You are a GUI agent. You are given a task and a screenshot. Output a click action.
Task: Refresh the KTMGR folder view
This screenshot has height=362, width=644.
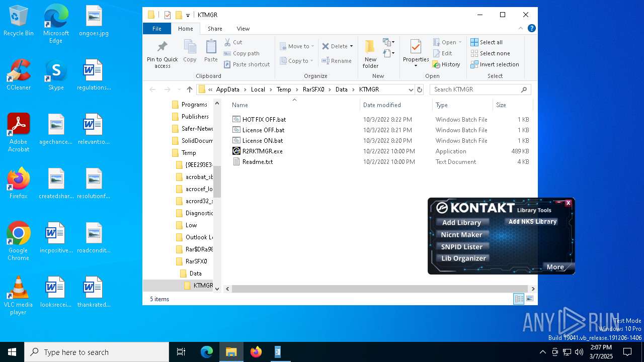click(419, 89)
